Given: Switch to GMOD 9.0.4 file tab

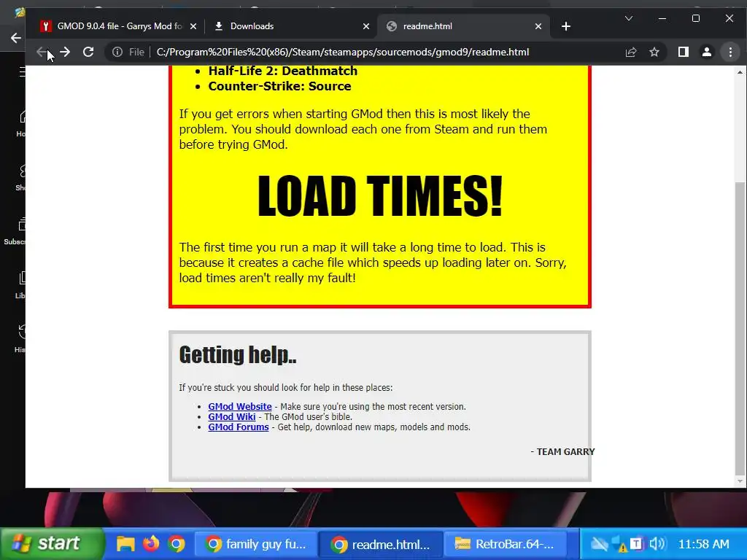Looking at the screenshot, I should (x=119, y=26).
